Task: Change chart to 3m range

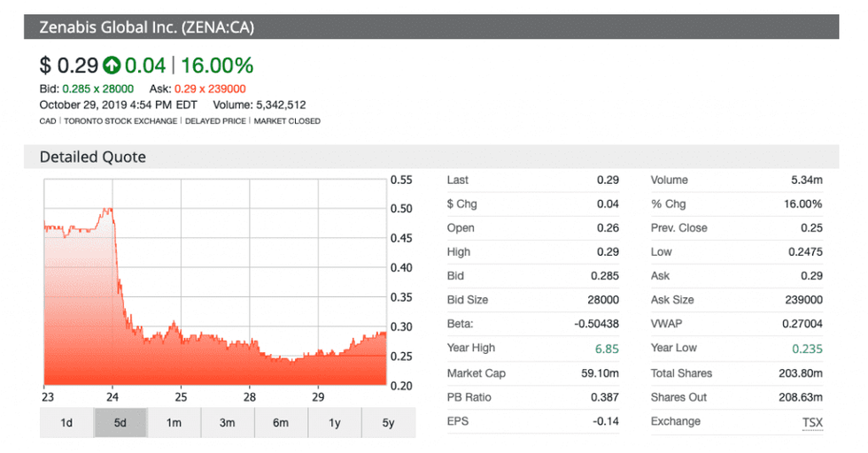Action: coord(228,423)
